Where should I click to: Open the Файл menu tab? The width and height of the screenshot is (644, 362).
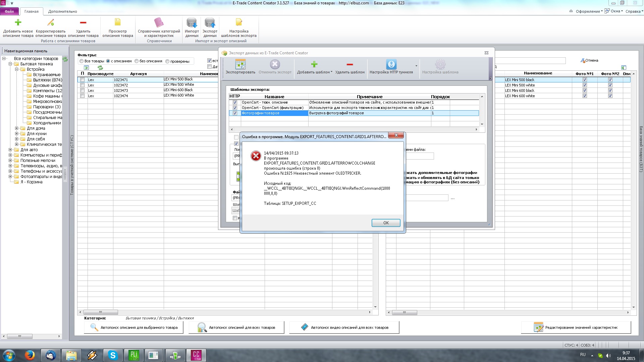(x=9, y=11)
